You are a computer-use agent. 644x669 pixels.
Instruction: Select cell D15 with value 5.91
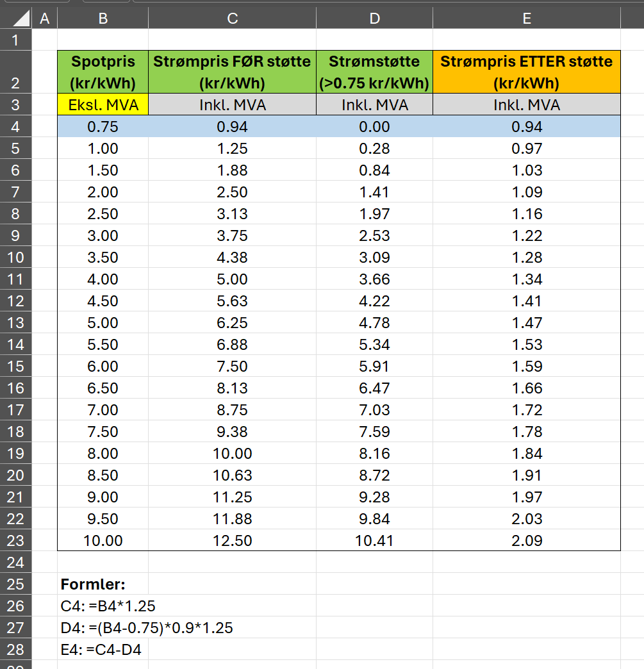click(374, 366)
